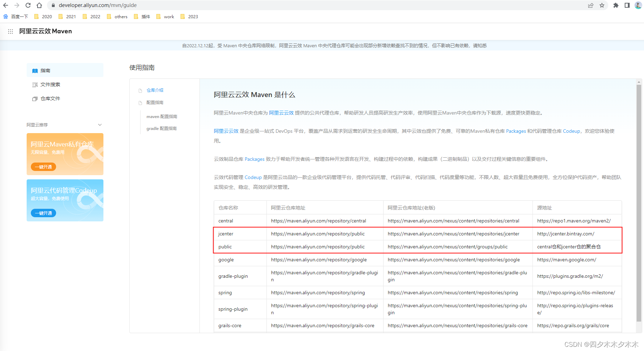Open the browser home page icon

tap(39, 5)
